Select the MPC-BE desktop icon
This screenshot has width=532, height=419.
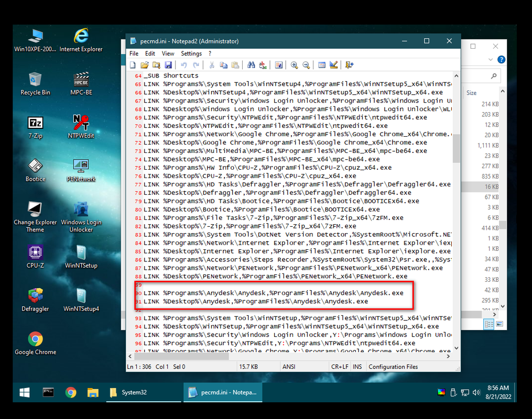pyautogui.click(x=81, y=84)
